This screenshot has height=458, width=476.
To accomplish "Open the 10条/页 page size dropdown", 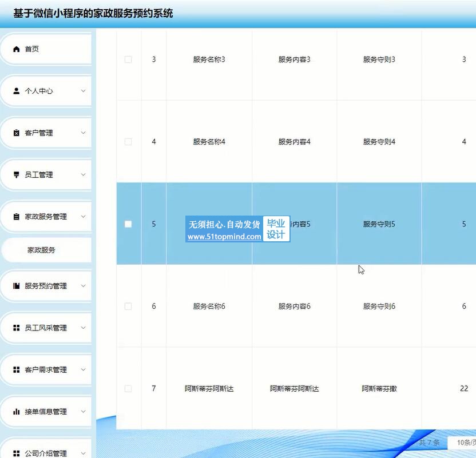I will click(x=462, y=443).
